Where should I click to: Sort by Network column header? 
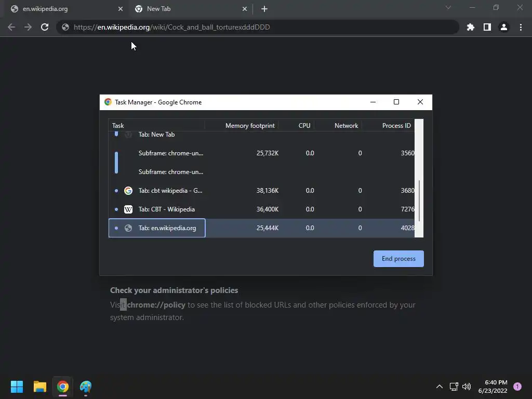pos(338,126)
